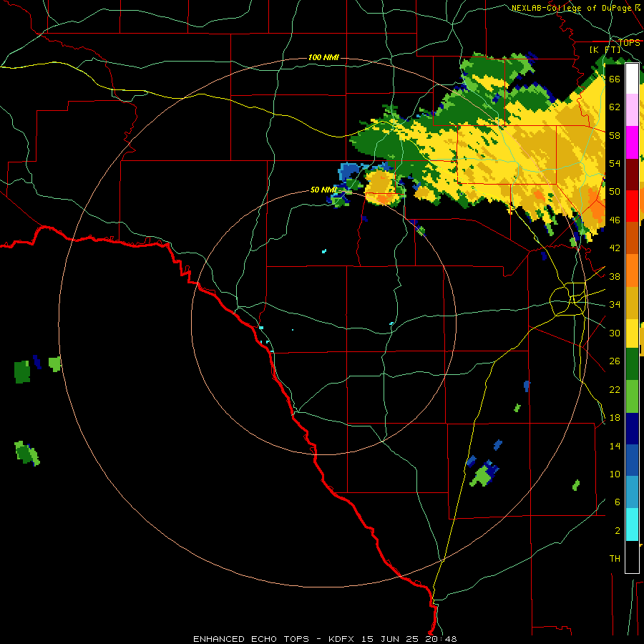Click the 30 legend value

pos(615,333)
